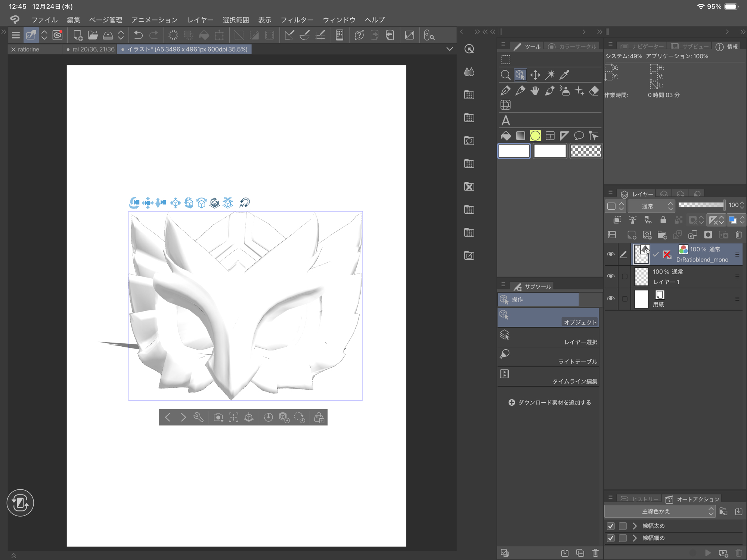747x560 pixels.
Task: Click the delete layer trash icon
Action: click(x=738, y=235)
